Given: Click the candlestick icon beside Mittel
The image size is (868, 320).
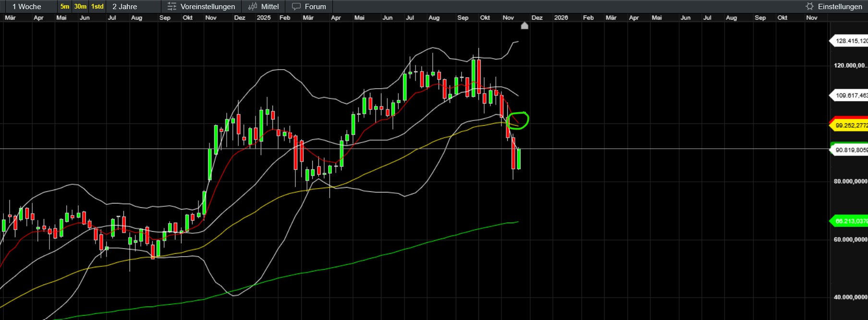Looking at the screenshot, I should (x=253, y=6).
